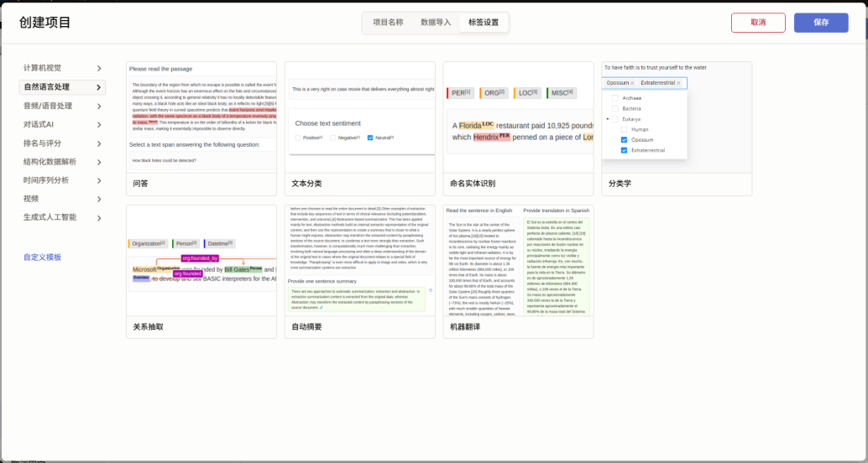Image resolution: width=868 pixels, height=463 pixels.
Task: Open the 自定义模板 link
Action: [42, 258]
